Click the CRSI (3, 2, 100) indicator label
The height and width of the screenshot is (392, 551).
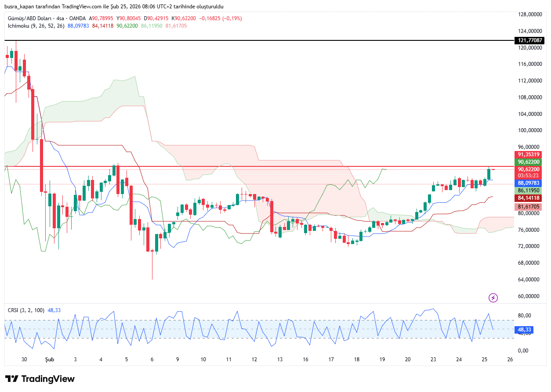pos(26,310)
